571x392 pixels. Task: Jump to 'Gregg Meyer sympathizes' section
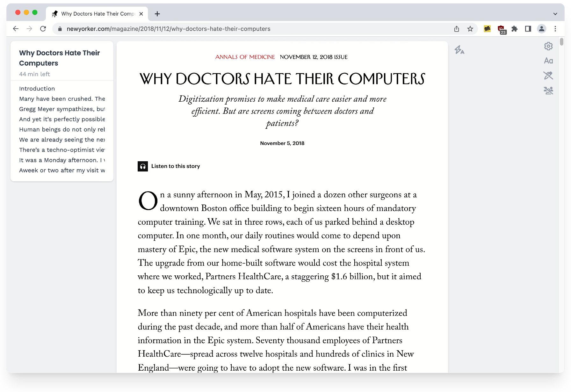pyautogui.click(x=62, y=109)
